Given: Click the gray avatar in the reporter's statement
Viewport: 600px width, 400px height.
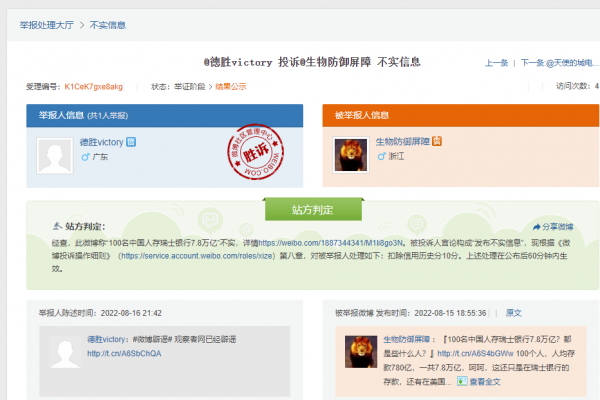Looking at the screenshot, I should [x=62, y=352].
